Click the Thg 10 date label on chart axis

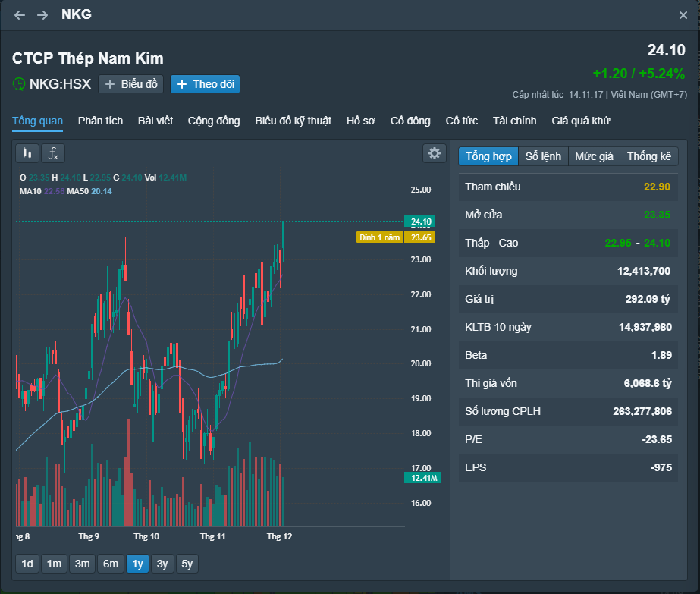[x=146, y=536]
